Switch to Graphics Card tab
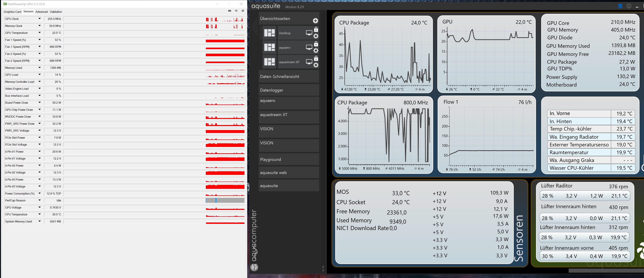 coord(12,12)
